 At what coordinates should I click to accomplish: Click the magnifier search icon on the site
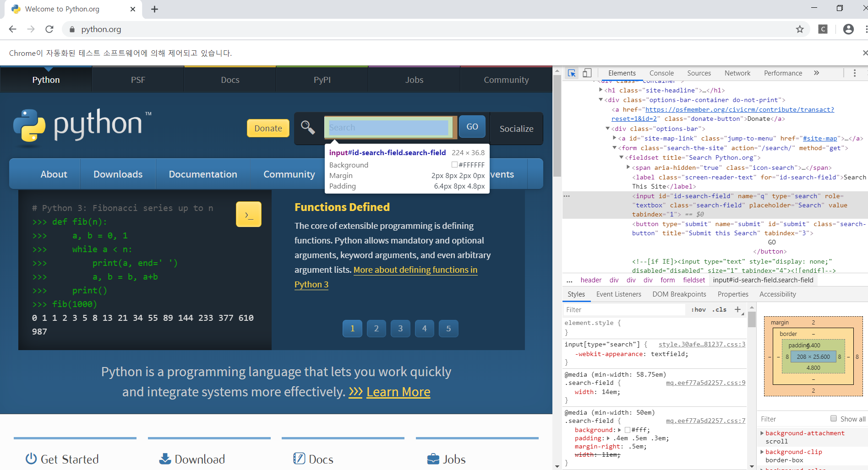coord(308,128)
